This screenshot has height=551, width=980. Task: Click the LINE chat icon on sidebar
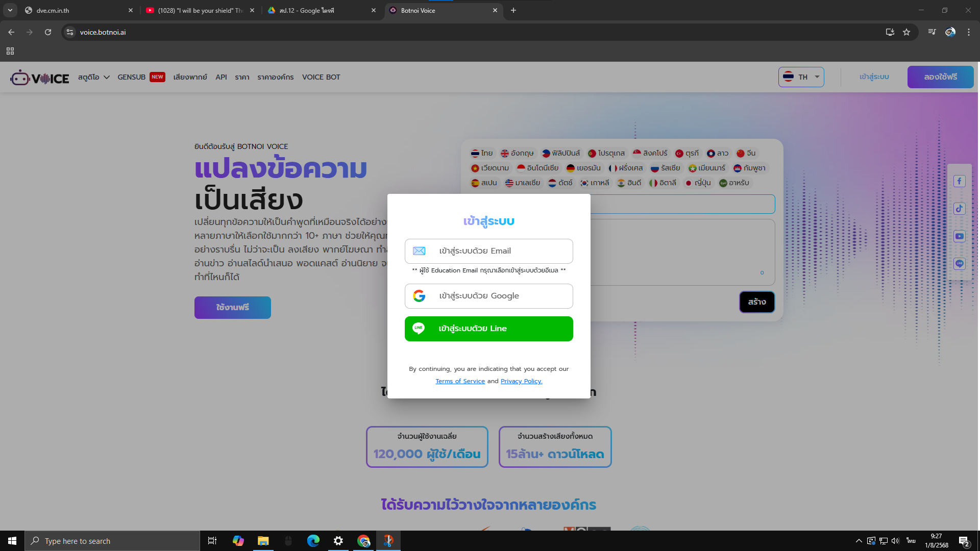(960, 264)
